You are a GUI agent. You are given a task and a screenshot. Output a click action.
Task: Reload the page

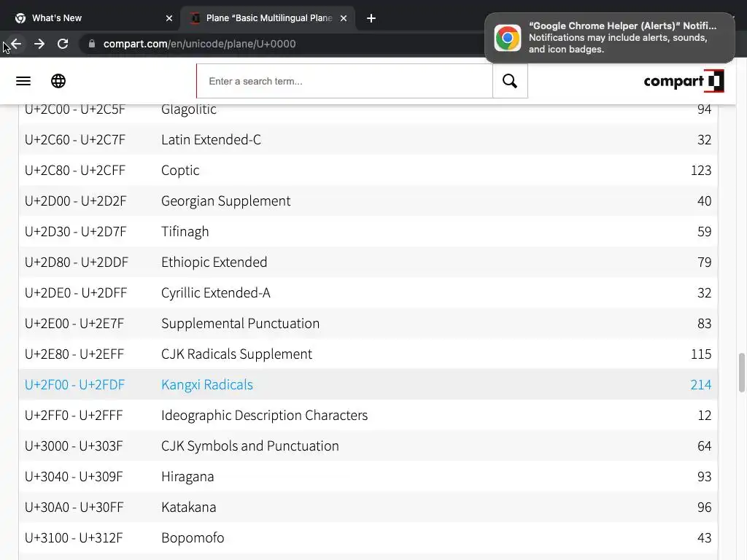tap(63, 44)
